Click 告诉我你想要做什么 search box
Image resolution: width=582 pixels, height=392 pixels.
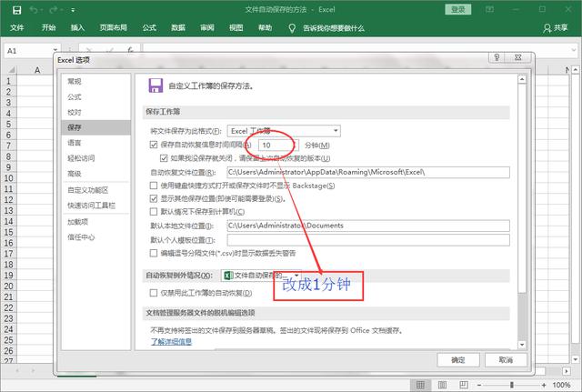pyautogui.click(x=334, y=28)
